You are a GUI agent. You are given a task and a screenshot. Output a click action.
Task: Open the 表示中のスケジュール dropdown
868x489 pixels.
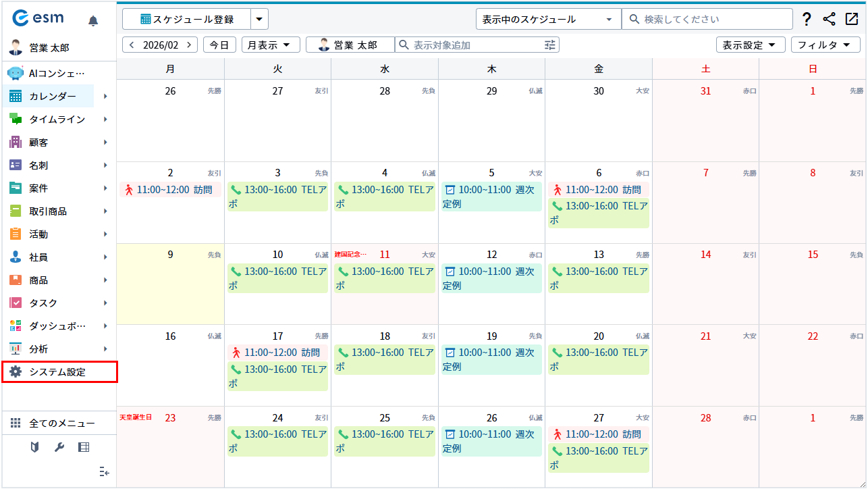pos(547,19)
